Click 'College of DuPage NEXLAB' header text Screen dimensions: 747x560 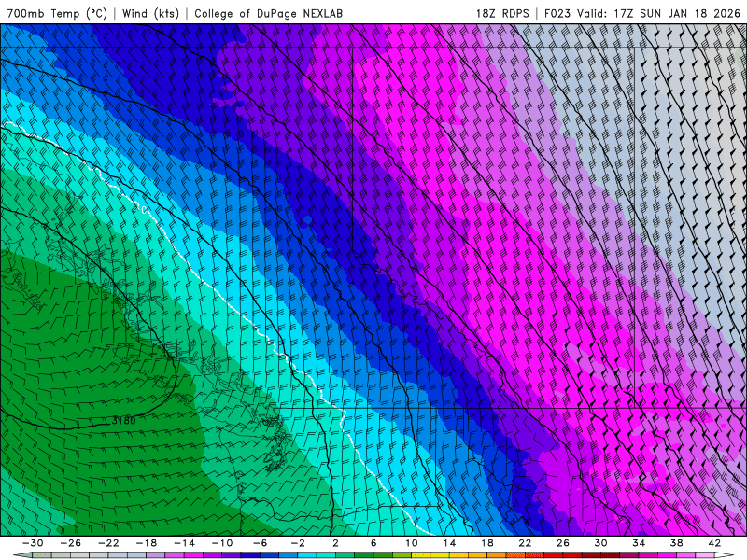[x=269, y=13]
